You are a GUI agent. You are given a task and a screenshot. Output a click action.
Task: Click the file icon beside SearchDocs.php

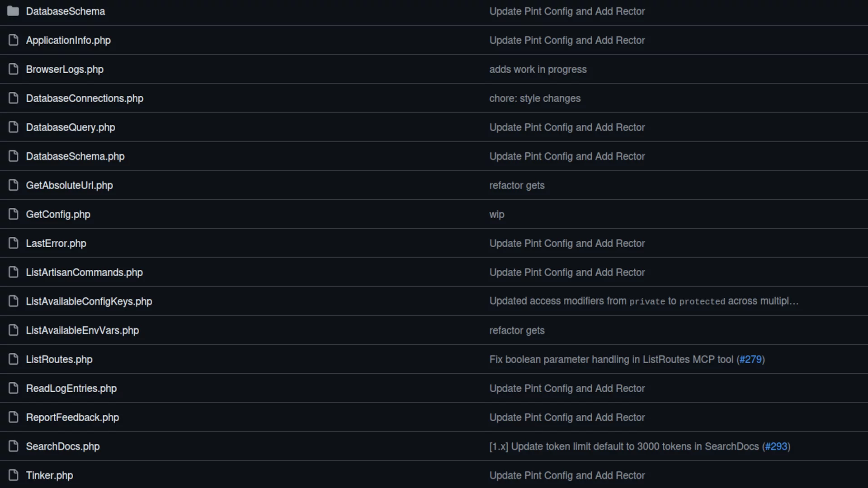point(14,446)
